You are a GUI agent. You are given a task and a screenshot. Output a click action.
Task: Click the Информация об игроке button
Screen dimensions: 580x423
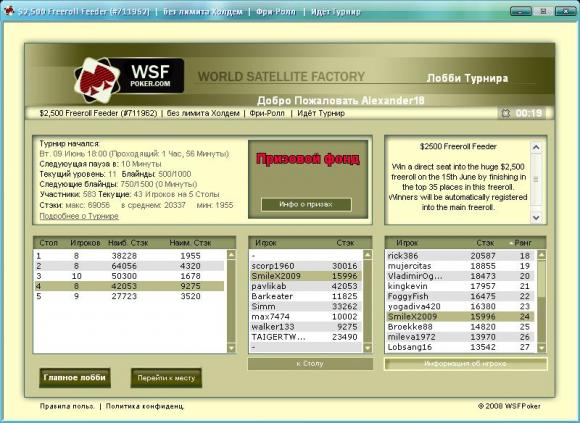tap(466, 364)
